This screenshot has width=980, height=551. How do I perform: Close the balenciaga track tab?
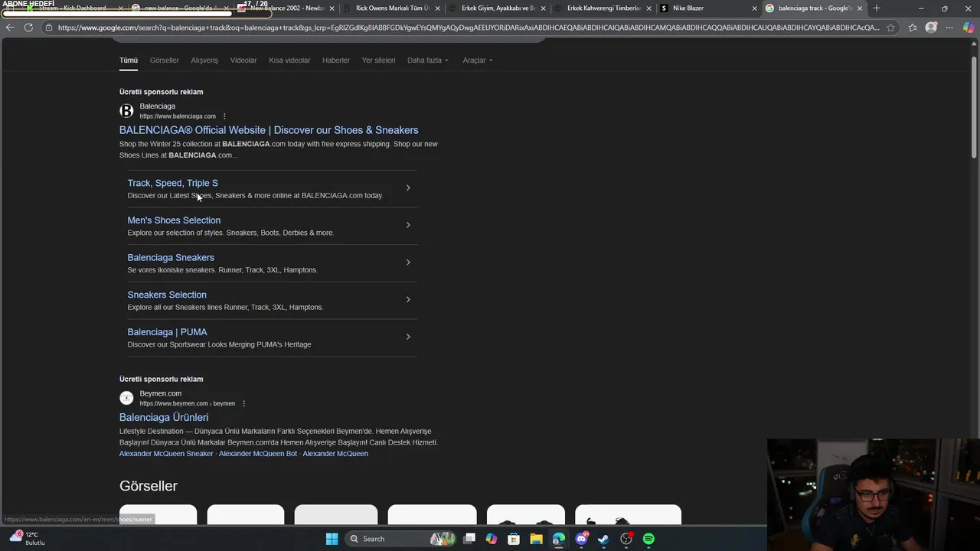[x=860, y=8]
